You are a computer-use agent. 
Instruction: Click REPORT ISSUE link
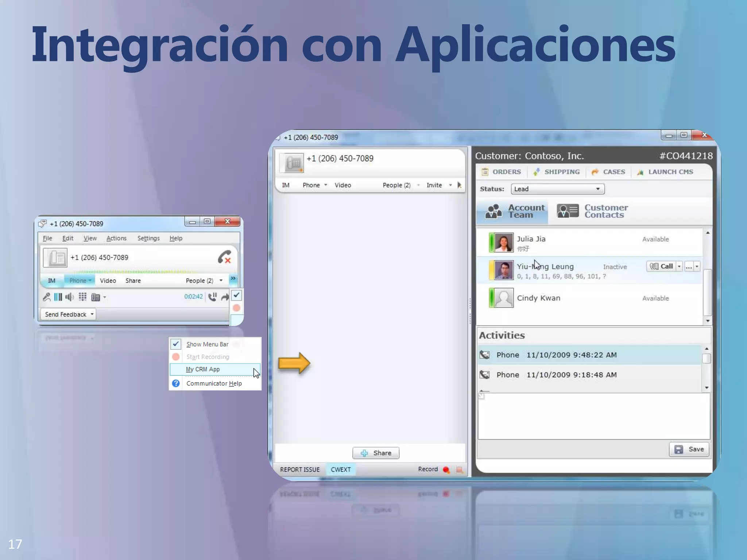300,470
